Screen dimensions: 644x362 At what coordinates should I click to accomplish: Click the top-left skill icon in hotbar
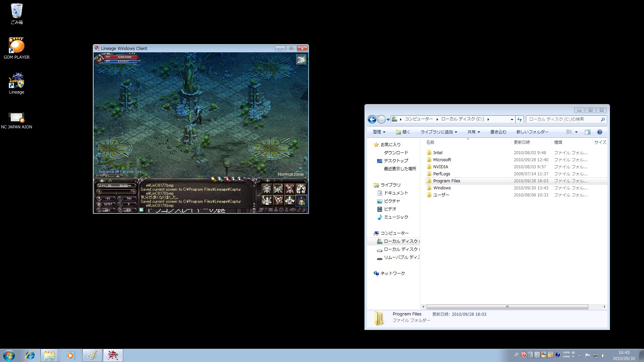point(267,189)
